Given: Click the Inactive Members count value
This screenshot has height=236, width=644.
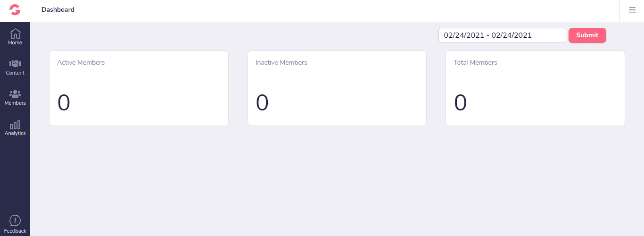Looking at the screenshot, I should [262, 103].
